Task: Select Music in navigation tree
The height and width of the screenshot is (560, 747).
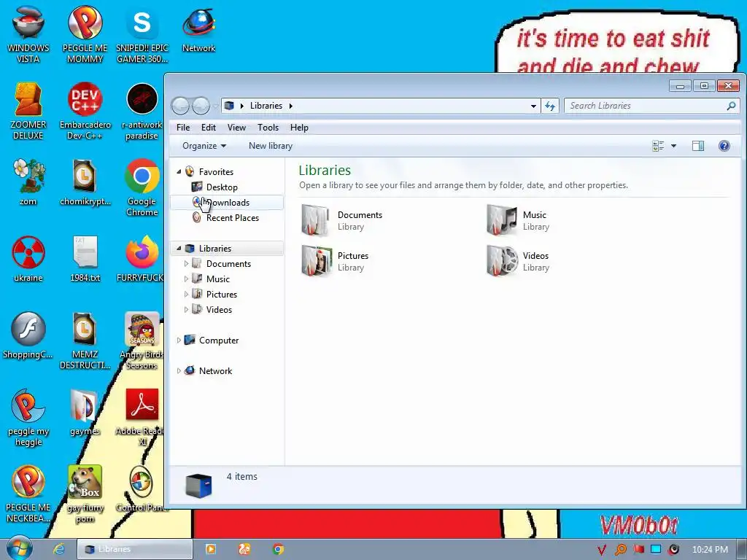Action: (x=217, y=279)
